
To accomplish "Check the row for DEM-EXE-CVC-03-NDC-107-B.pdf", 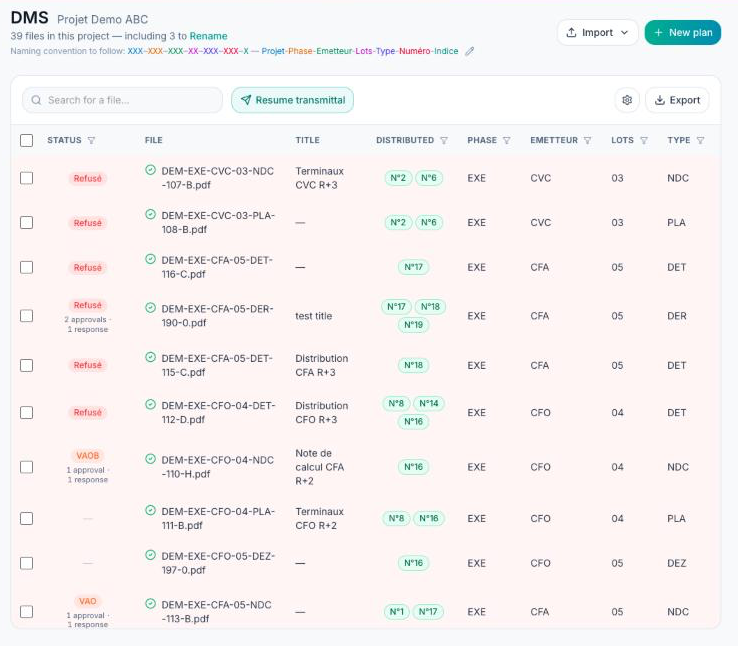I will pyautogui.click(x=26, y=178).
